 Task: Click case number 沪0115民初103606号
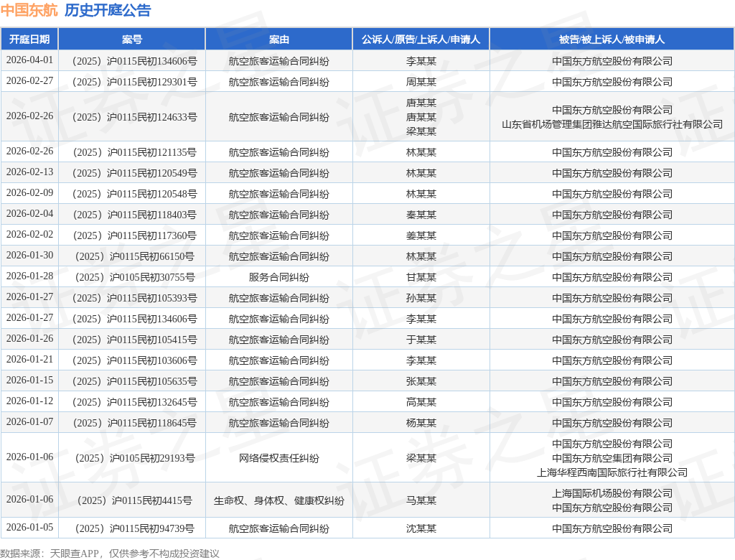point(134,360)
